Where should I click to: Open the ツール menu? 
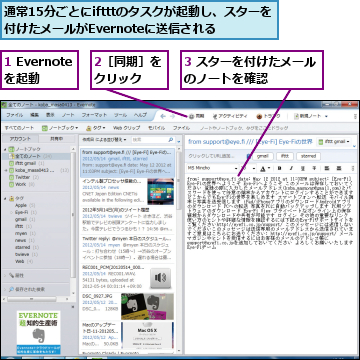[120, 115]
